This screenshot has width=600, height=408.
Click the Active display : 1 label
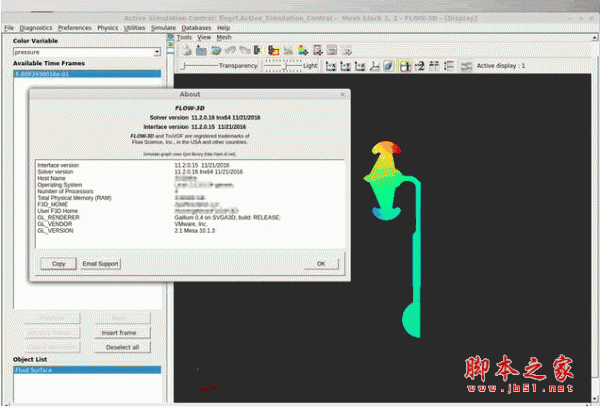(x=501, y=66)
